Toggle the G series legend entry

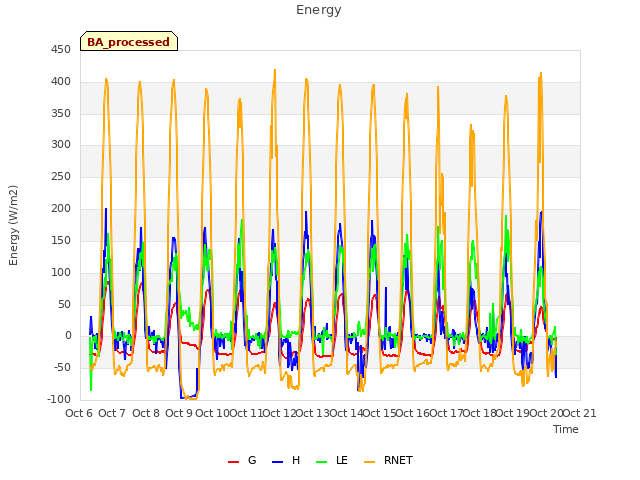[x=242, y=460]
